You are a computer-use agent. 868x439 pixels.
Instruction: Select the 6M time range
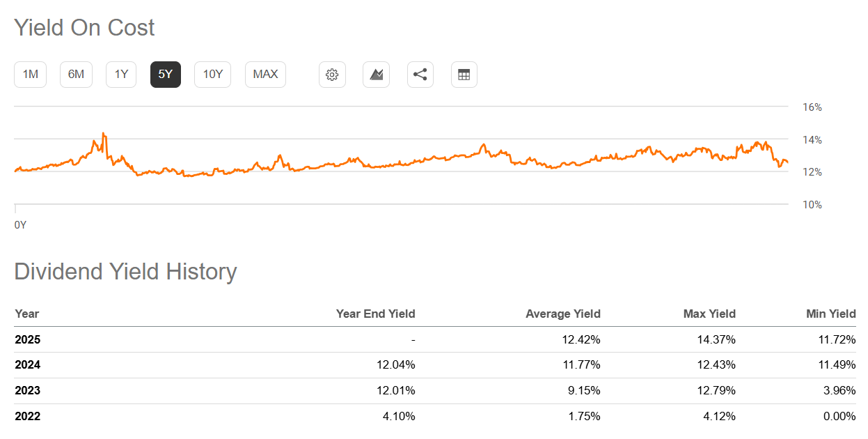(75, 75)
